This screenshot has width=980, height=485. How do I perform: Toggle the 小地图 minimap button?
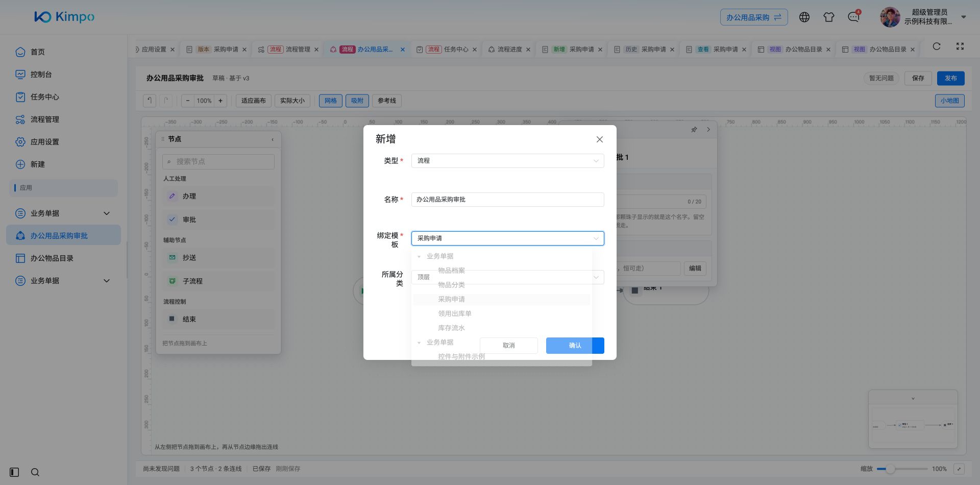pos(950,101)
